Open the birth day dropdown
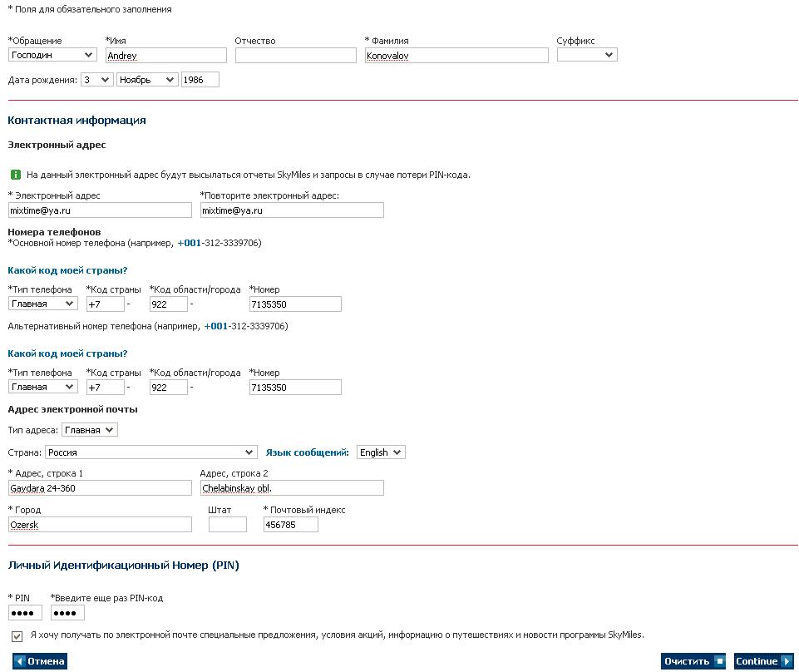This screenshot has width=799, height=672. [x=96, y=80]
